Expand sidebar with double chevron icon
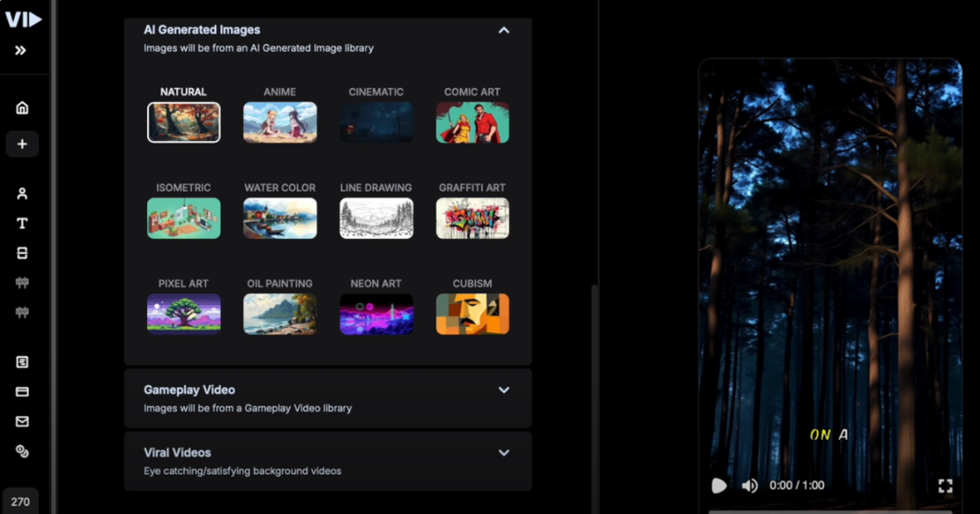Screen dimensions: 980x514 (x=21, y=50)
